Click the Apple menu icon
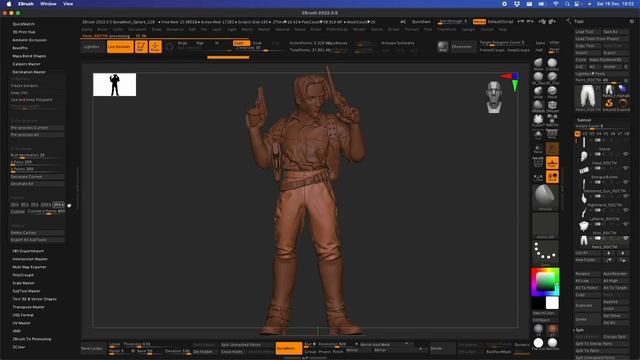The image size is (640, 360). click(9, 4)
